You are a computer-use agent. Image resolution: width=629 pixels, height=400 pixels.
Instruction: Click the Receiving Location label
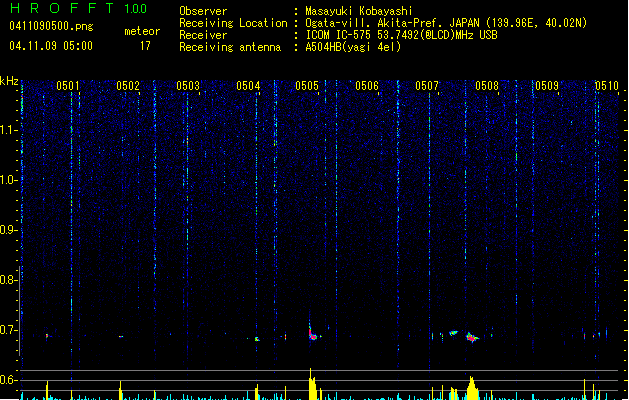click(233, 23)
